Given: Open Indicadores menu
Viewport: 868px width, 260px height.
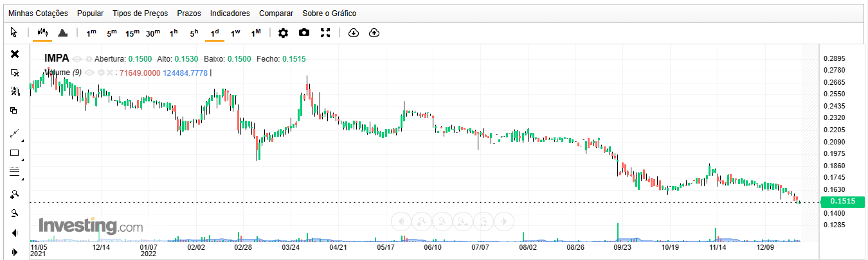Looking at the screenshot, I should [230, 13].
